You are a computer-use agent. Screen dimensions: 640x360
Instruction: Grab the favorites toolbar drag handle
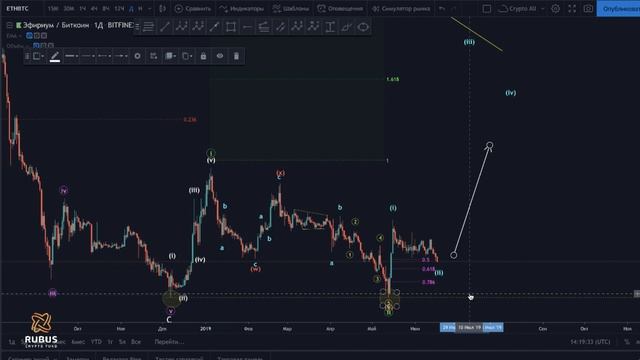pyautogui.click(x=138, y=27)
